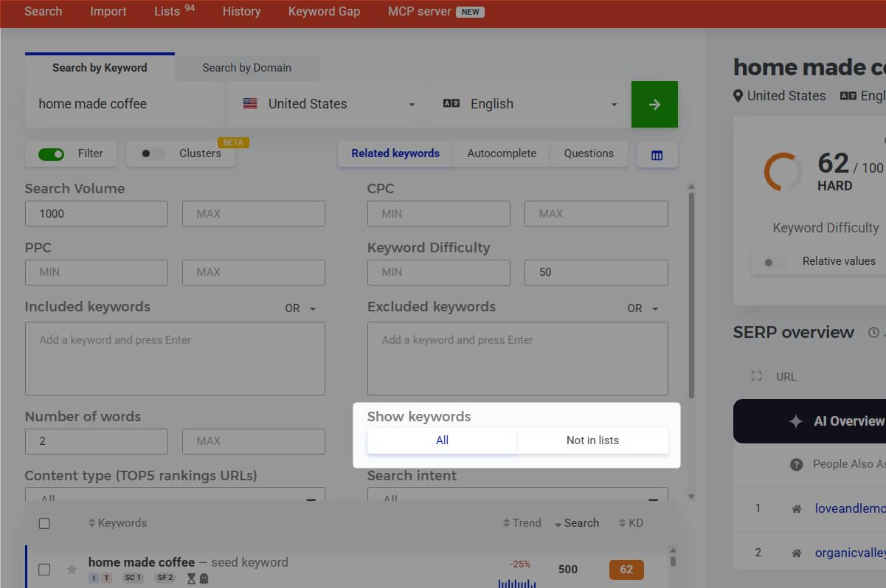This screenshot has width=886, height=588.
Task: Toggle the Relative values switch
Action: 775,261
